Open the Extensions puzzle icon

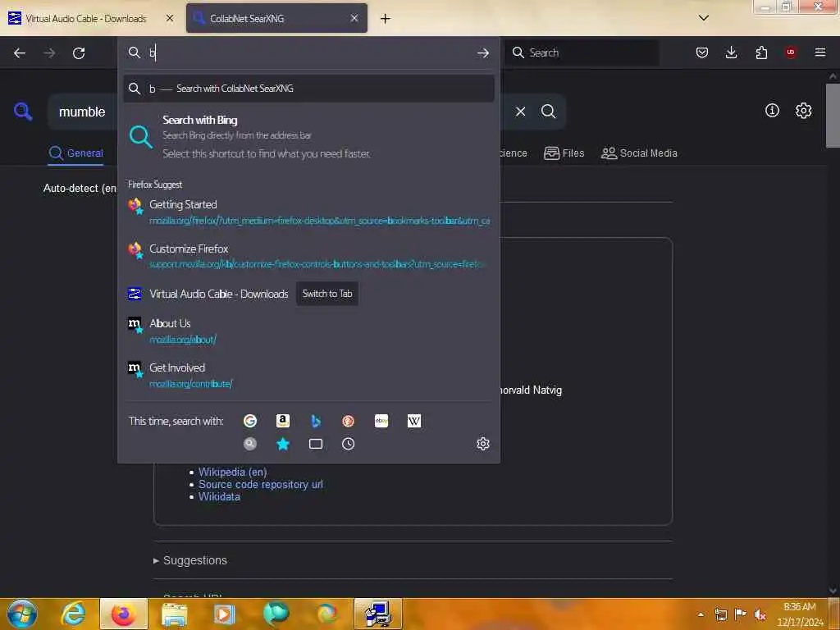click(x=761, y=52)
